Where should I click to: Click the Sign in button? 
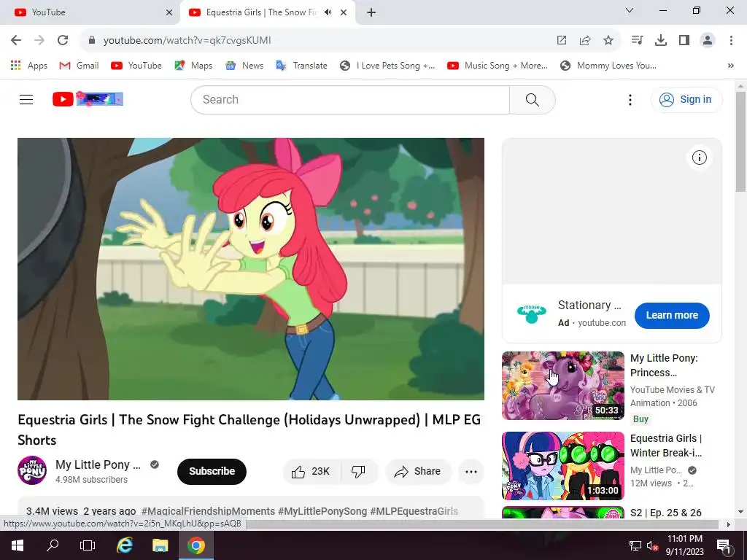click(686, 99)
